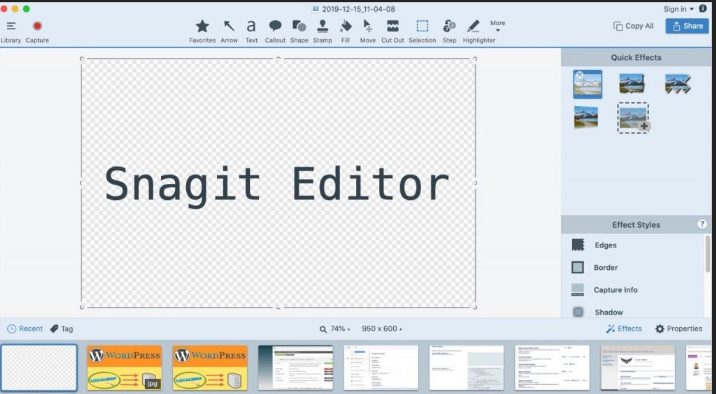This screenshot has height=394, width=716.
Task: Start a new Capture
Action: coord(37,32)
